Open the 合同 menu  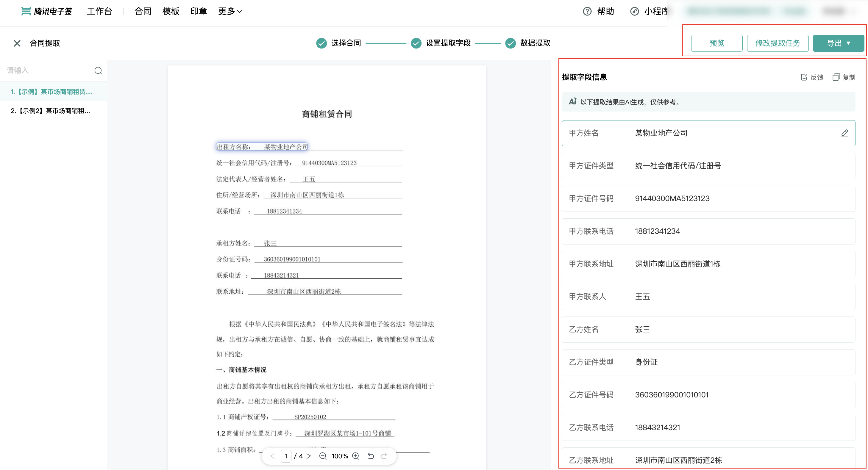pos(143,11)
